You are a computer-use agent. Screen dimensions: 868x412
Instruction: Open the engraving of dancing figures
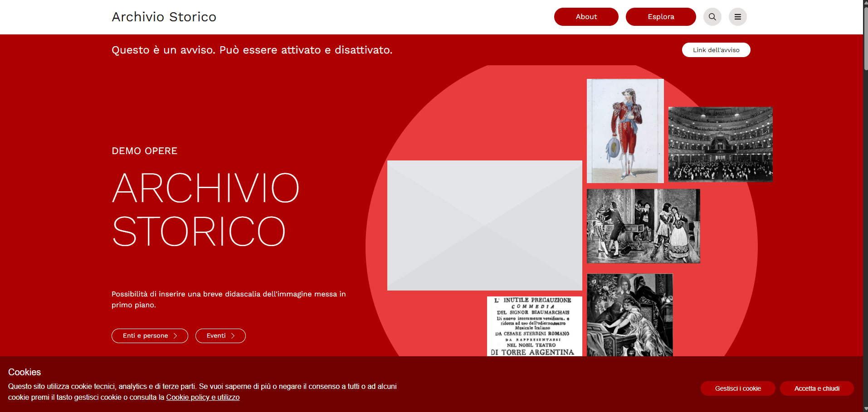(643, 226)
